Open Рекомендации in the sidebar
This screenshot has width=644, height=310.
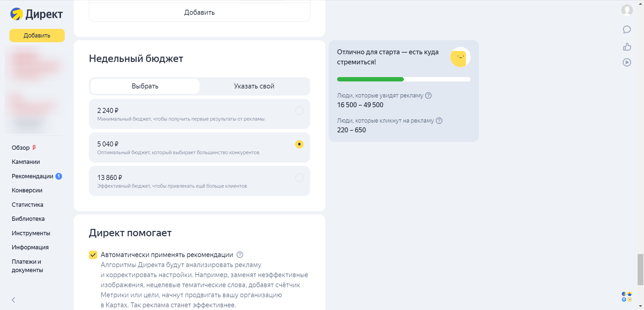[x=33, y=176]
